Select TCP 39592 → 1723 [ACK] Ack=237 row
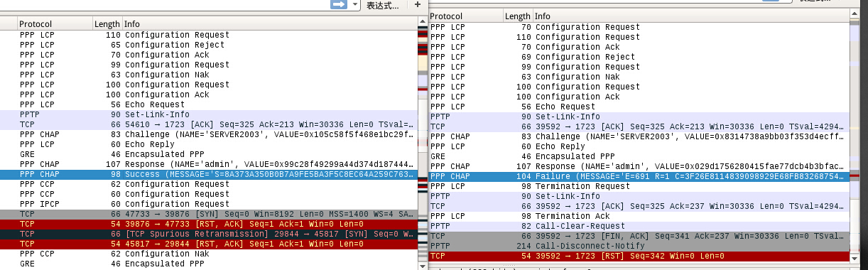This screenshot has height=270, width=868. coord(639,206)
